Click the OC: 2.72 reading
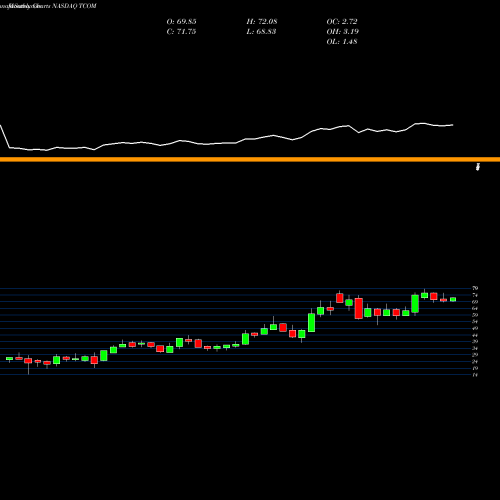Screen dimensions: 500x500 tap(342, 22)
